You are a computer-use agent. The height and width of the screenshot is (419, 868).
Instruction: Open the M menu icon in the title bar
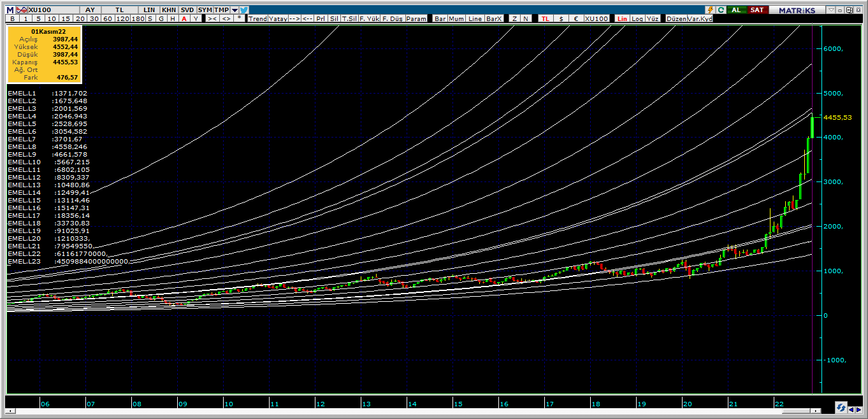pos(10,10)
